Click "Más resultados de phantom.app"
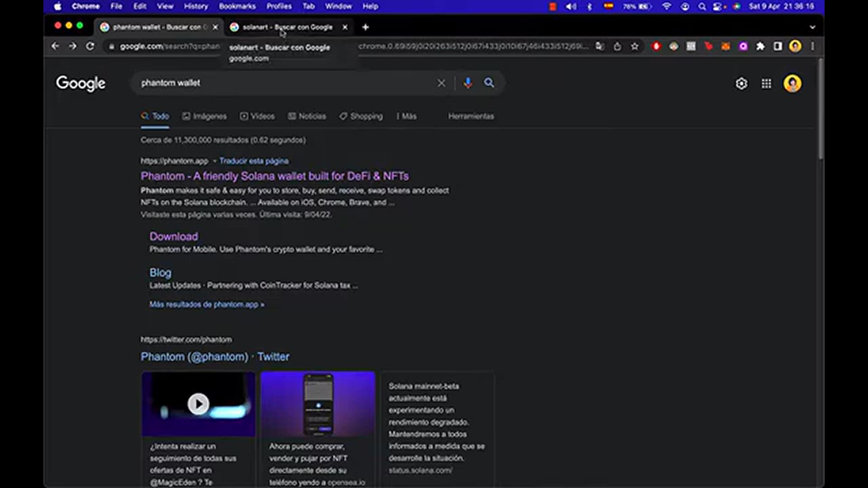Screen dimensions: 868x488 (x=207, y=305)
